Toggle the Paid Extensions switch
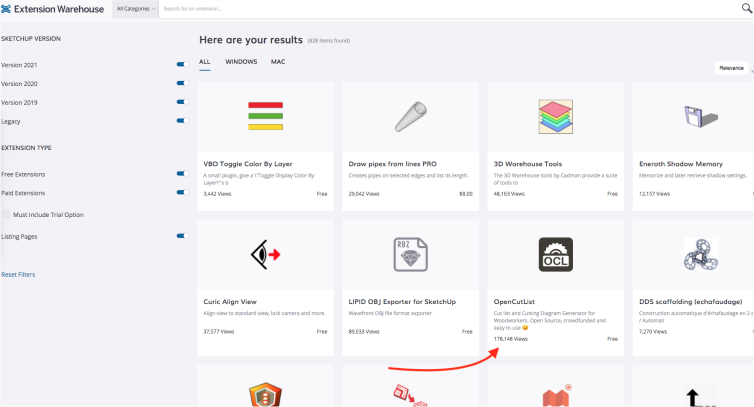The image size is (754, 407). tap(182, 191)
